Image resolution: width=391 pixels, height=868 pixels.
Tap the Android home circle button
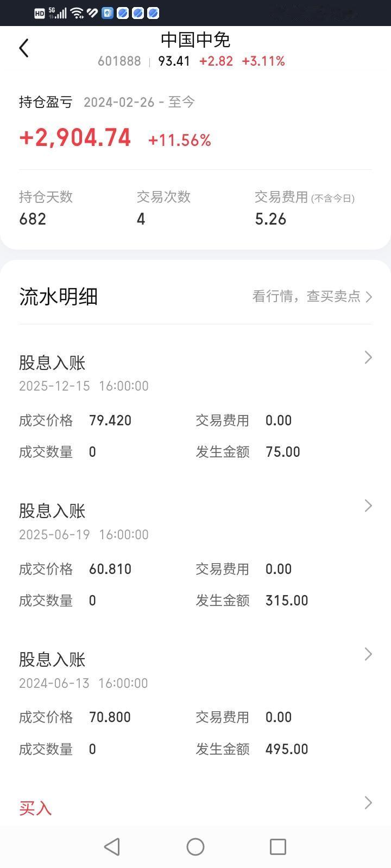tap(195, 846)
